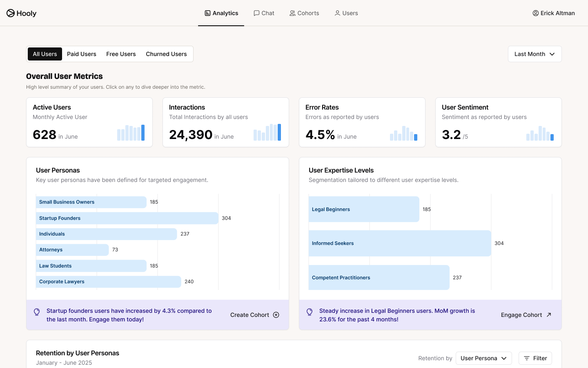
Task: Click the January - June 2025 date text
Action: point(64,363)
